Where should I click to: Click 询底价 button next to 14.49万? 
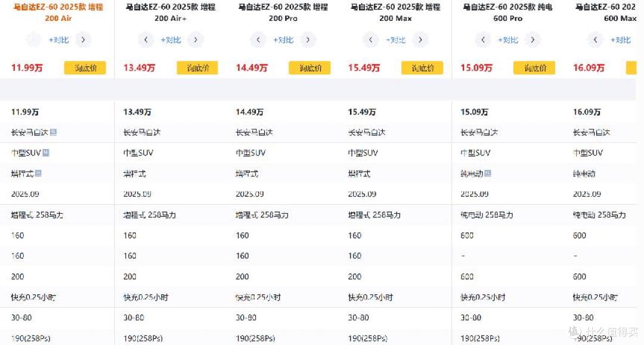(309, 68)
